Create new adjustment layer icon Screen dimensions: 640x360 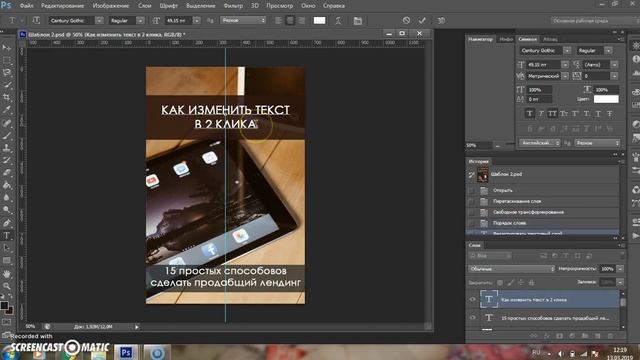click(572, 336)
